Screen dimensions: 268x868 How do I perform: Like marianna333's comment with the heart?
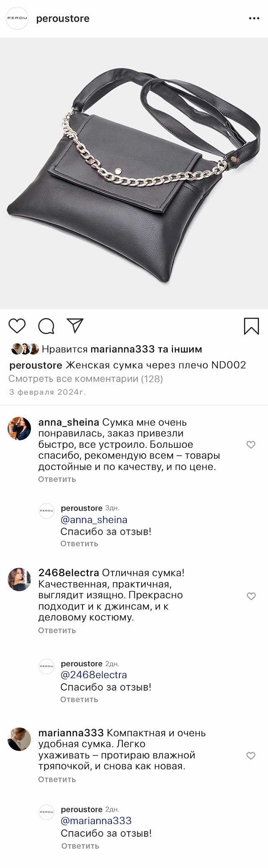[x=251, y=756]
